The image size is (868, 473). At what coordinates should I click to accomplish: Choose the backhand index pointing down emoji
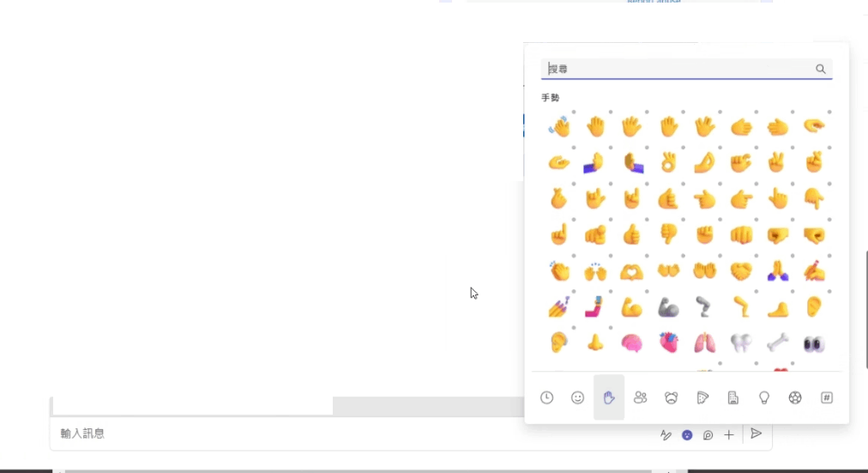click(x=814, y=199)
